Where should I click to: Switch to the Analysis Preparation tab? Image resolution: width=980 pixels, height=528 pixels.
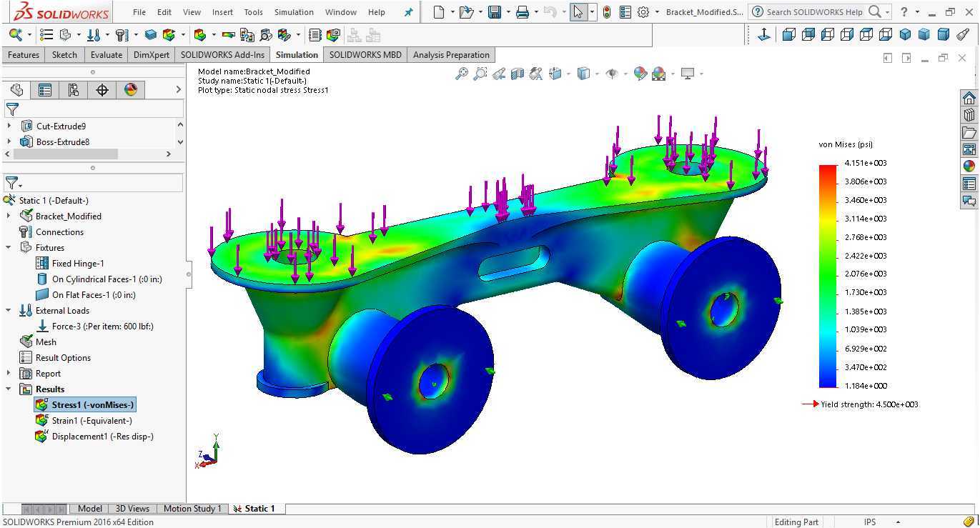click(451, 55)
